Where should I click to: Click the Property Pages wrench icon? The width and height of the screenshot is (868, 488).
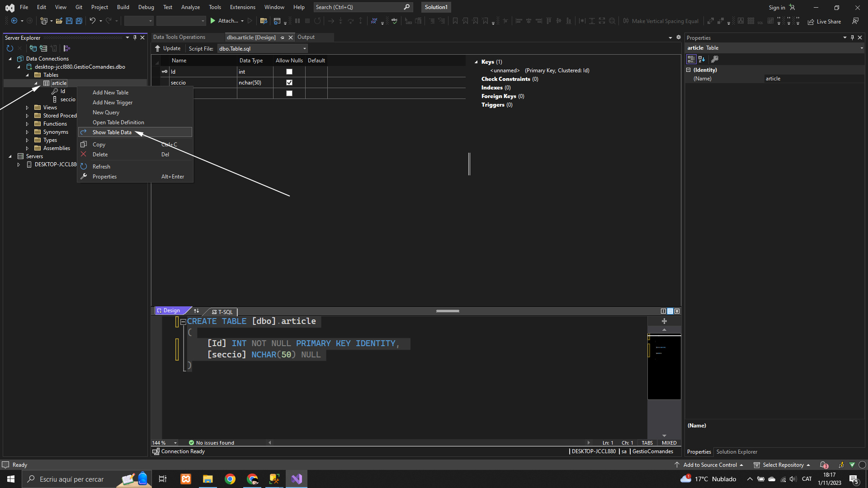(715, 59)
